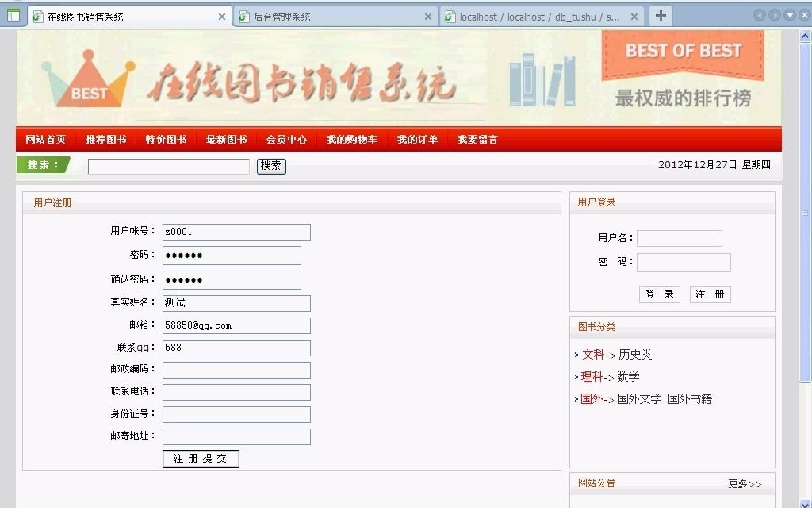Click inside the site search text box
812x508 pixels.
[x=168, y=166]
